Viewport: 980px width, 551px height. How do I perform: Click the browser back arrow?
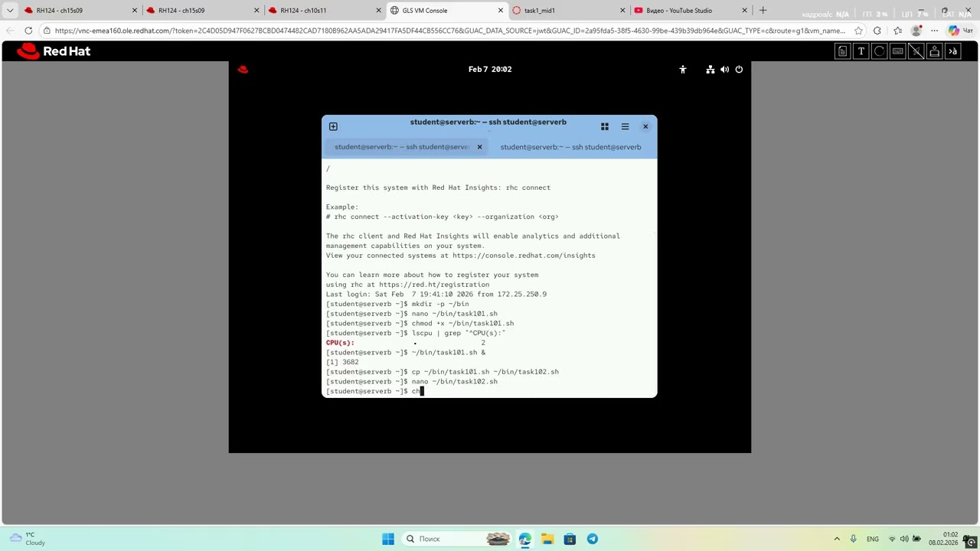tap(9, 31)
